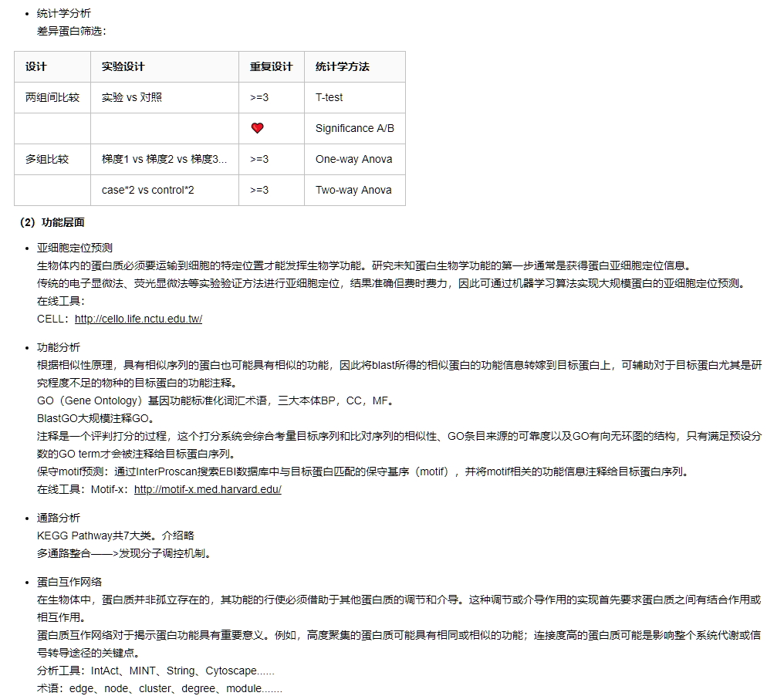
Task: Open the cello.life.nctu.edu.tw link
Action: coord(138,319)
